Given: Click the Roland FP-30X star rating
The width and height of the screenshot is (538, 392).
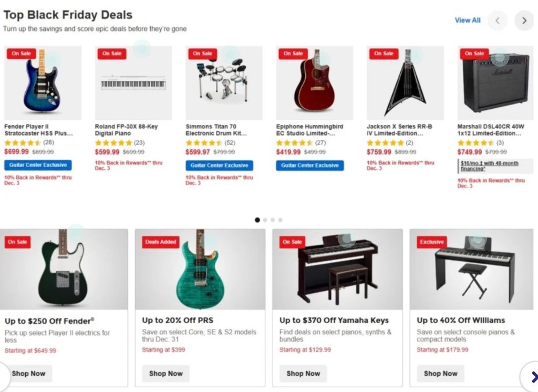Looking at the screenshot, I should pos(113,143).
